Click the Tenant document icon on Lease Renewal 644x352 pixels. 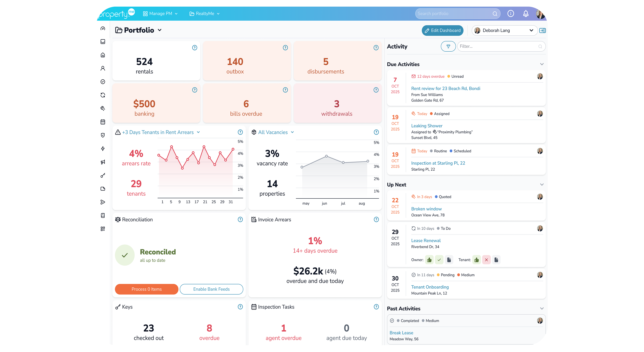[496, 260]
